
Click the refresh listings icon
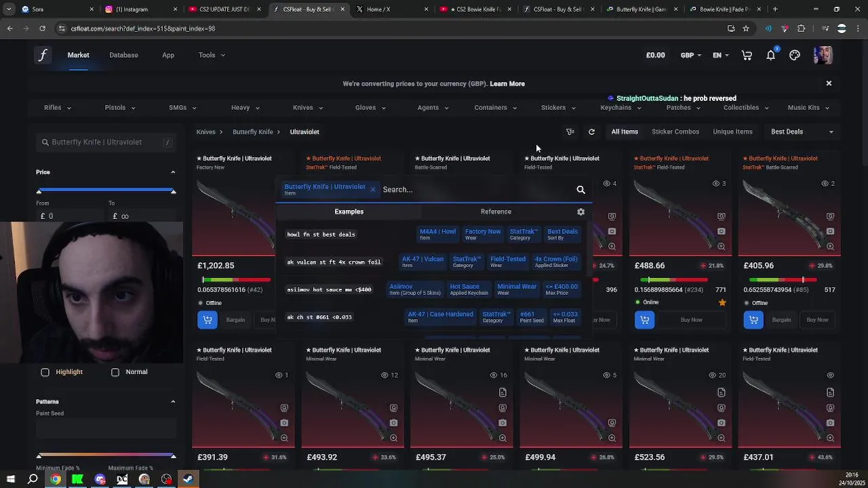point(591,132)
